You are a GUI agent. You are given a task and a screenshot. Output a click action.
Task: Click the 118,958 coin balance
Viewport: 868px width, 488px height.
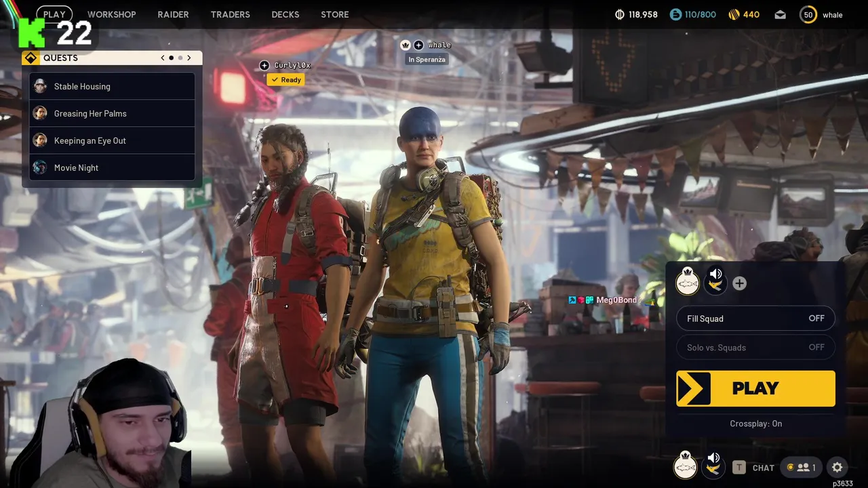click(643, 15)
